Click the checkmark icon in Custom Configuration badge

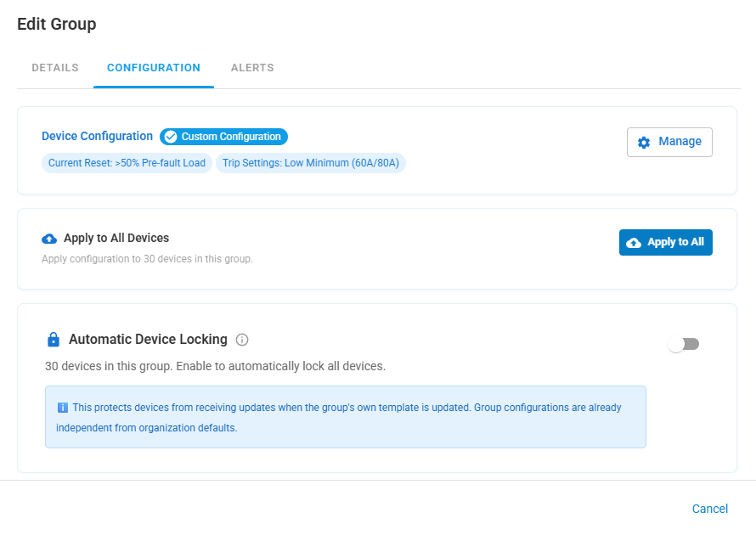tap(170, 137)
